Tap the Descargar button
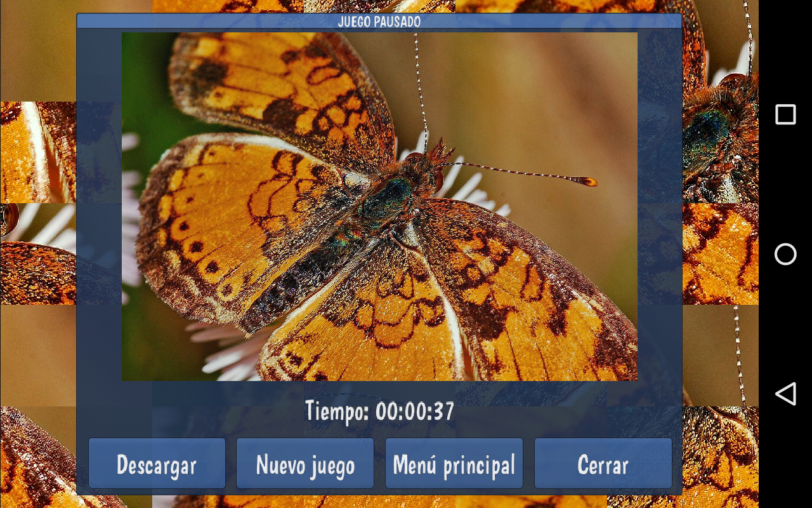 [157, 464]
